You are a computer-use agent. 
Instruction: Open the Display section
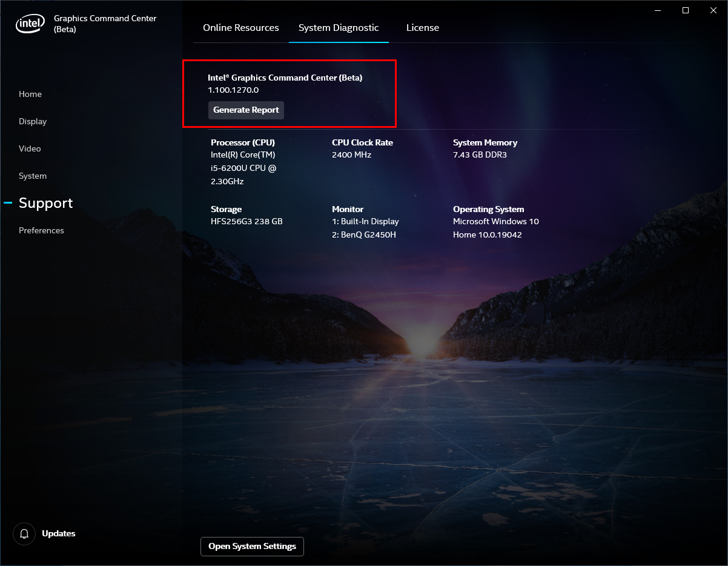click(x=32, y=121)
